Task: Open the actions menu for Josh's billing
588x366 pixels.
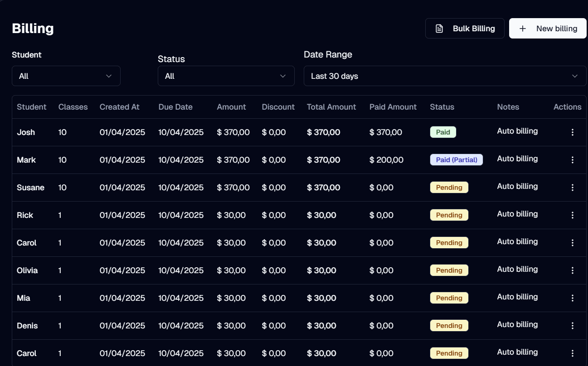Action: tap(572, 132)
